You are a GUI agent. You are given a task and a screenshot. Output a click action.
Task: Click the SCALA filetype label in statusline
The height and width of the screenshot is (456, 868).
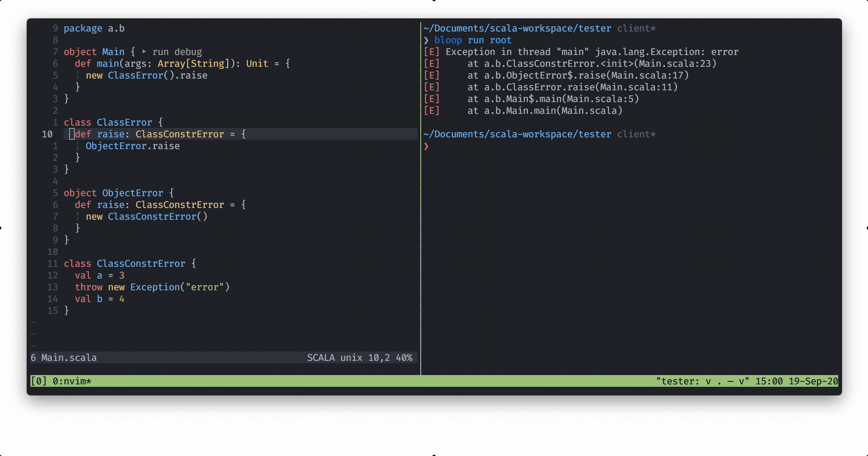click(321, 358)
